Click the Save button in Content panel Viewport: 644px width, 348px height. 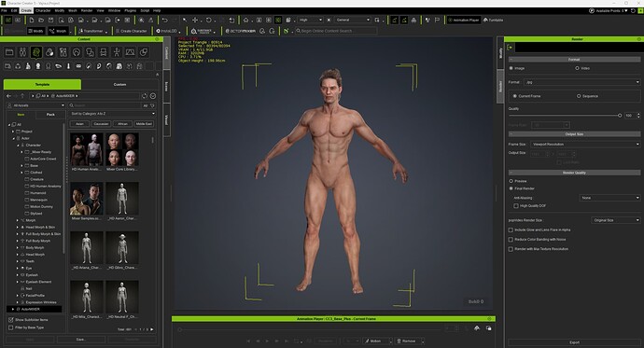pyautogui.click(x=80, y=340)
